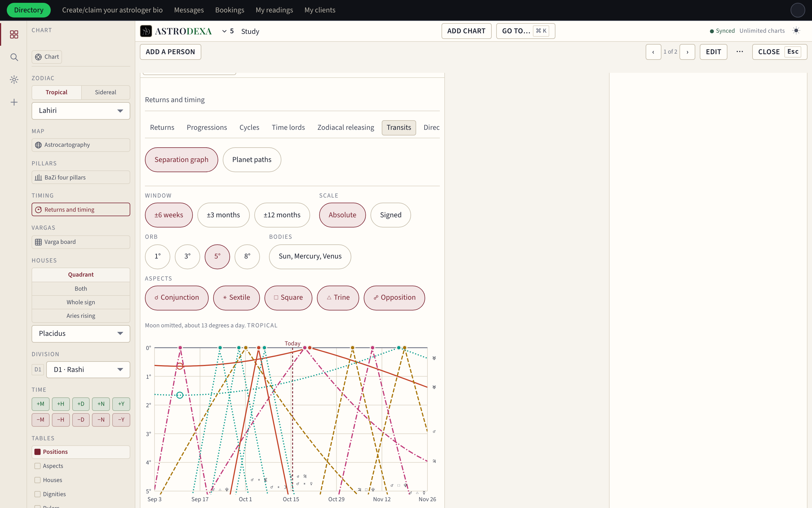Switch zodiac to Sidereal

click(x=105, y=92)
